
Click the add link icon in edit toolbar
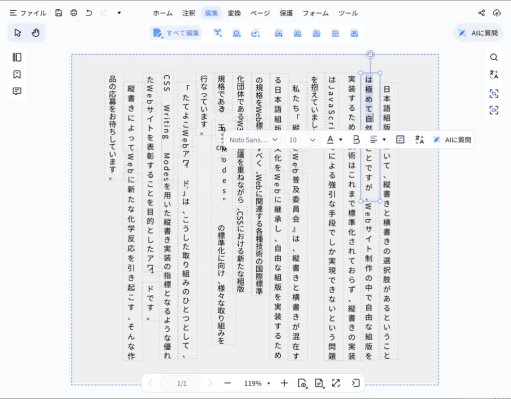point(255,33)
